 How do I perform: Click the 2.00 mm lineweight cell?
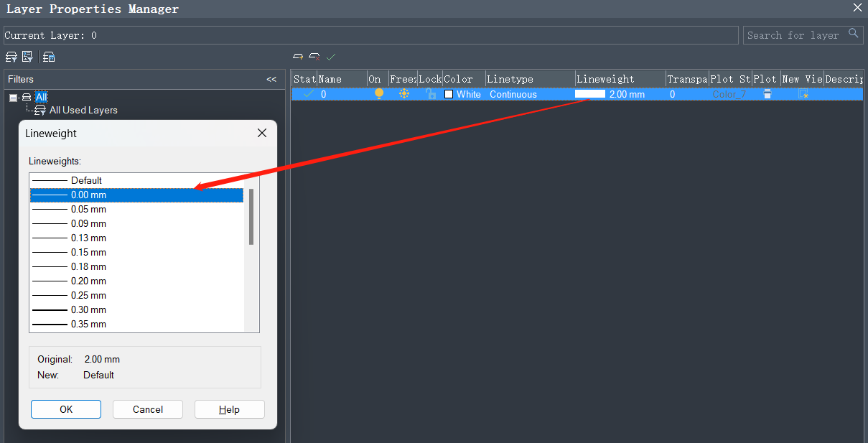tap(620, 94)
